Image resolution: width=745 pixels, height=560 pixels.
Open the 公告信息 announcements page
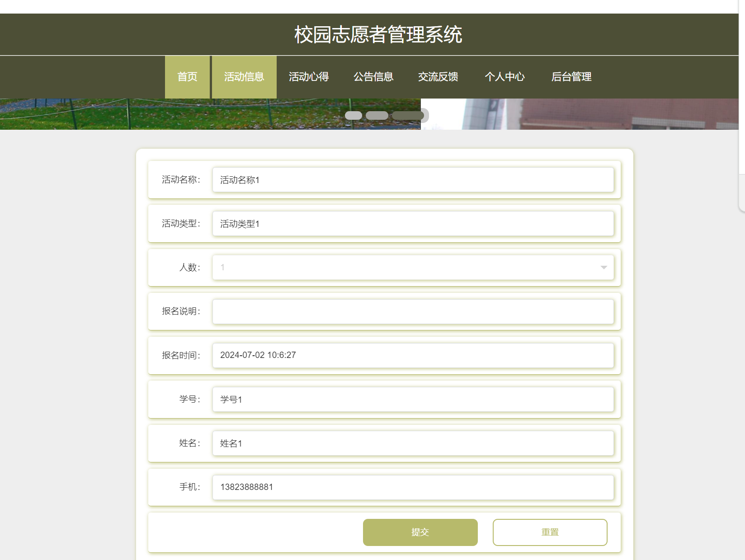tap(373, 77)
